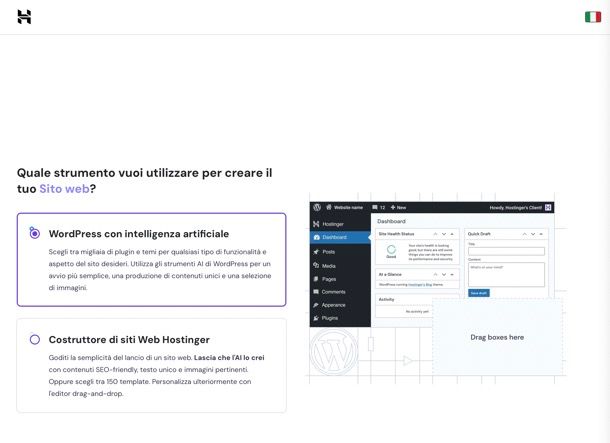Image resolution: width=610 pixels, height=443 pixels.
Task: Collapse the At a Glance panel arrow
Action: [x=452, y=274]
